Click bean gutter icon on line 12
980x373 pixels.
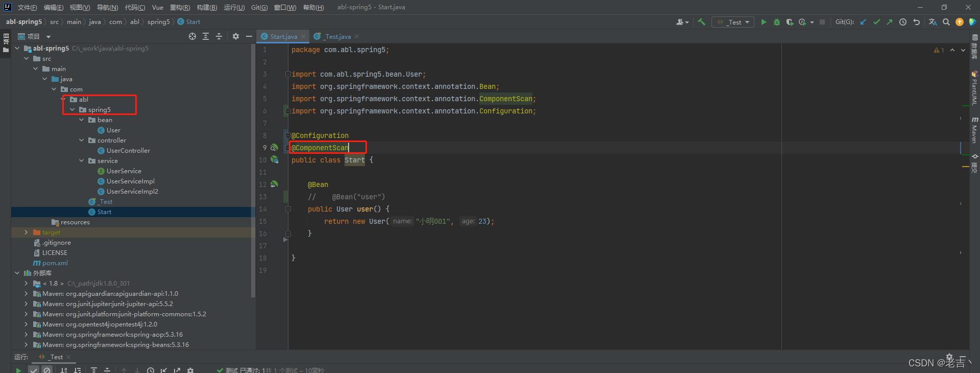pyautogui.click(x=274, y=184)
